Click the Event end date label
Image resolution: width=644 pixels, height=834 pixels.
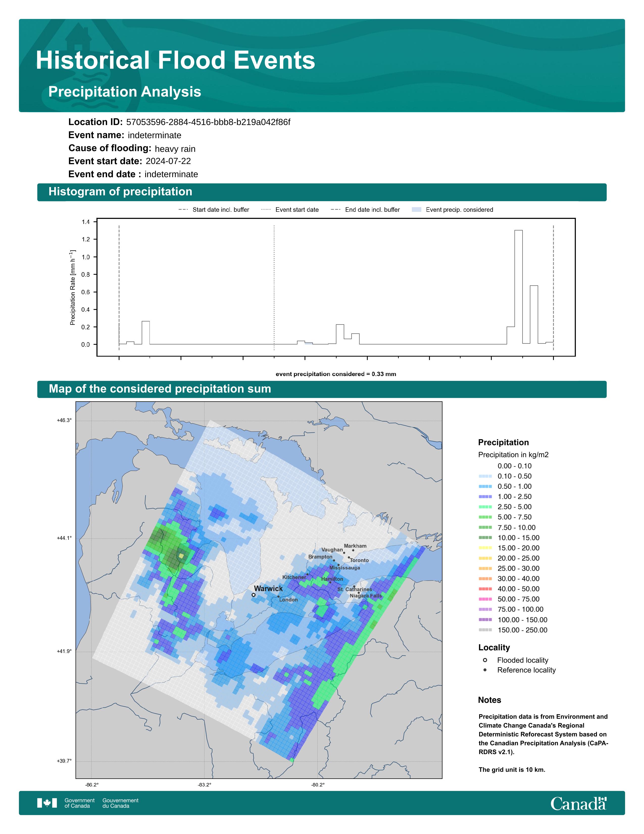pyautogui.click(x=105, y=174)
